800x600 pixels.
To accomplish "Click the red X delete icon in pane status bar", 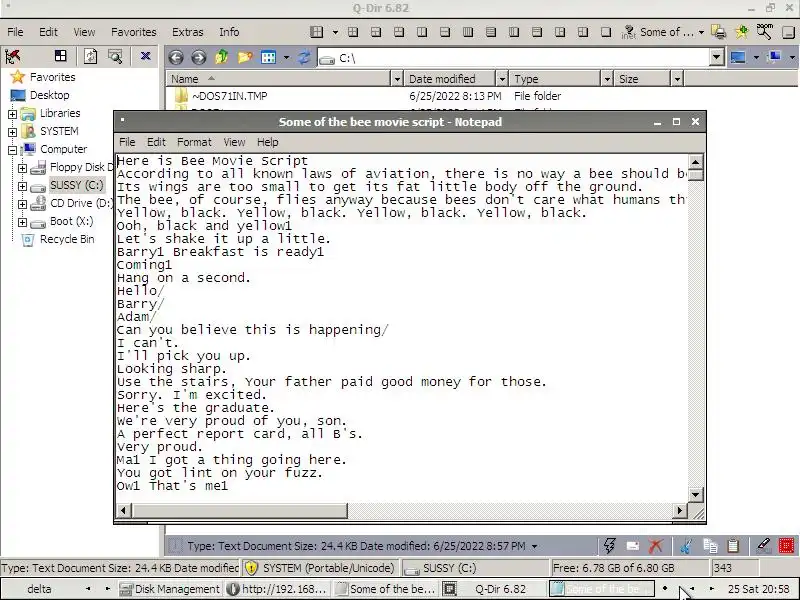I will pyautogui.click(x=656, y=546).
